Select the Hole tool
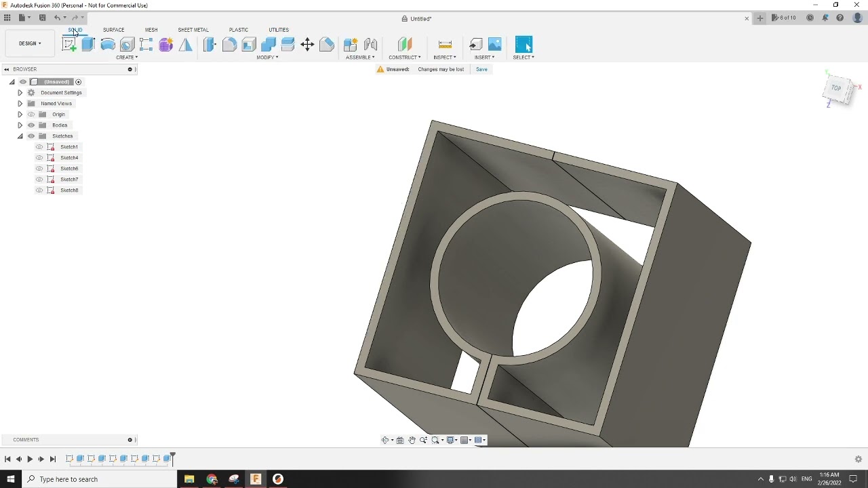Screen dimensions: 868x488 127,45
